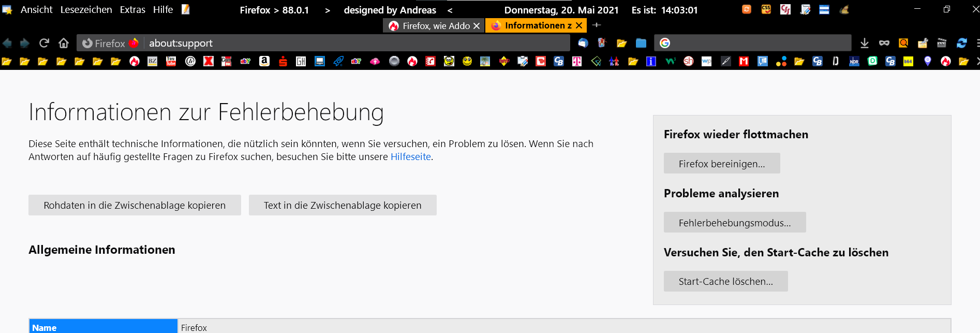Open the wp bookmark icon
The image size is (980, 333).
pos(707,61)
